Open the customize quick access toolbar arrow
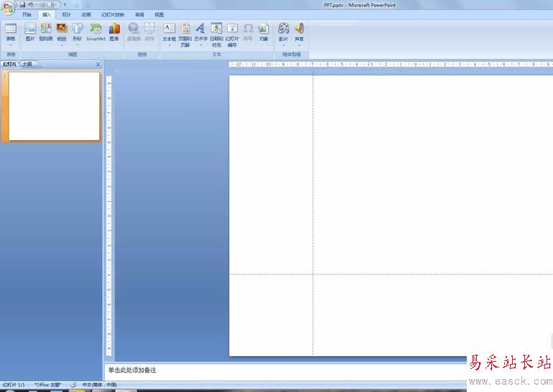The image size is (553, 392). (65, 4)
